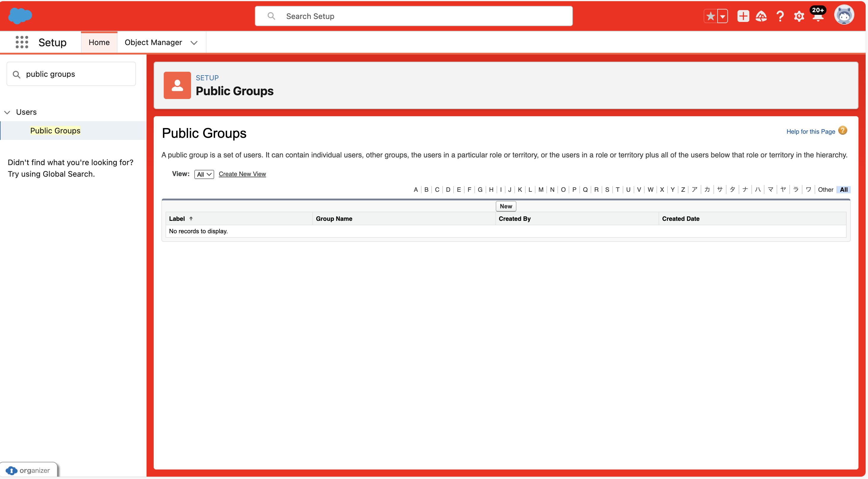
Task: Sort by the Label column header
Action: pyautogui.click(x=177, y=219)
